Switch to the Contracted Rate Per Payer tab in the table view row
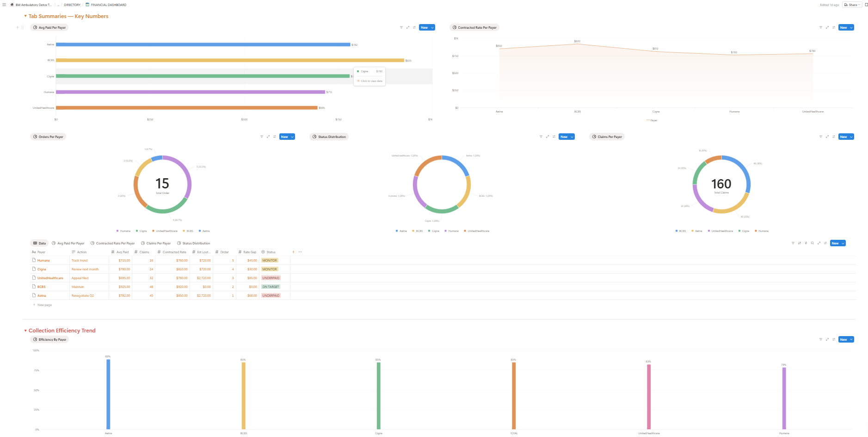Screen dimensions: 868x437 (113, 243)
